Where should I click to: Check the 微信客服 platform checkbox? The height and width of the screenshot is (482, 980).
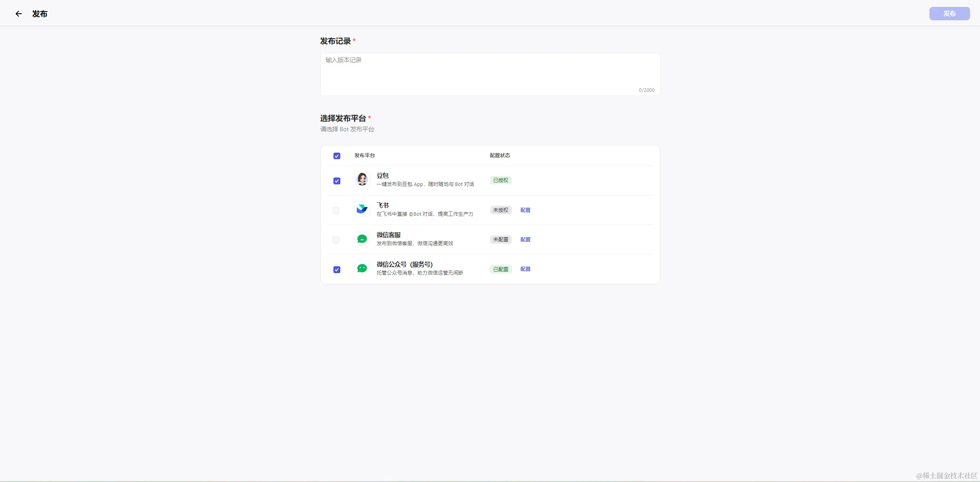pos(336,240)
